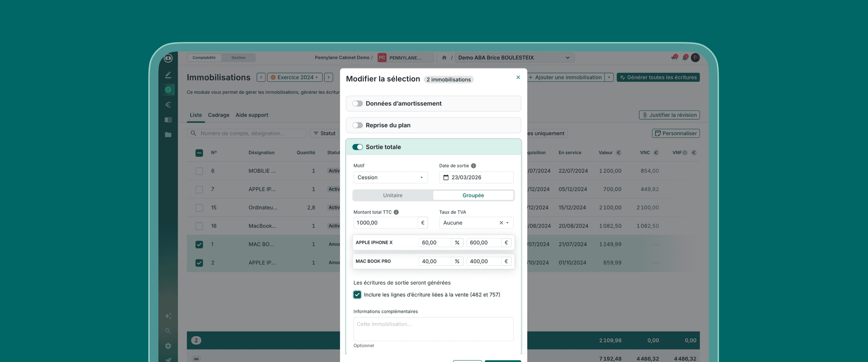868x362 pixels.
Task: Click Générer toutes les écritures button
Action: 658,77
